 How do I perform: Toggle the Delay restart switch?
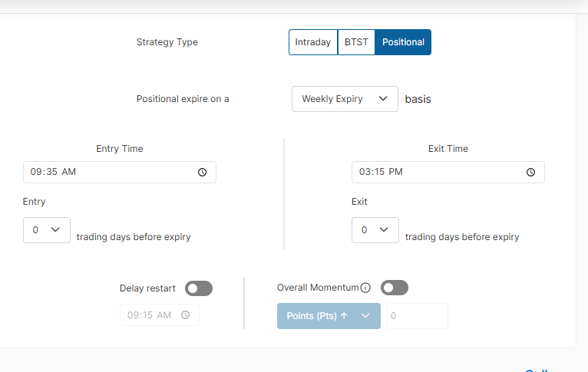coord(199,288)
